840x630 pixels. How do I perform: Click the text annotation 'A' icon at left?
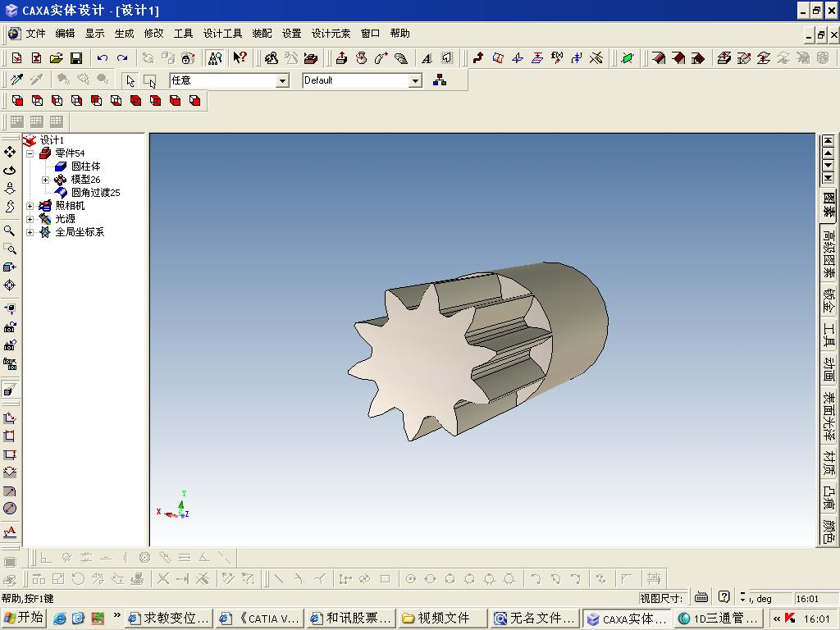10,532
